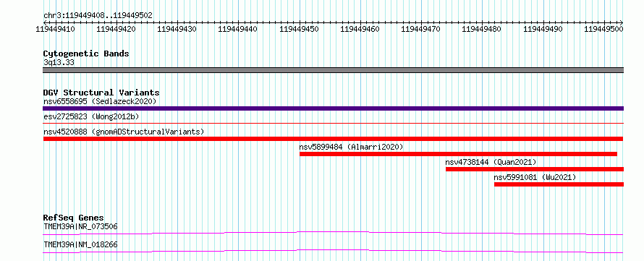644x261 pixels.
Task: Click ruler position 119449470
Action: click(420, 29)
